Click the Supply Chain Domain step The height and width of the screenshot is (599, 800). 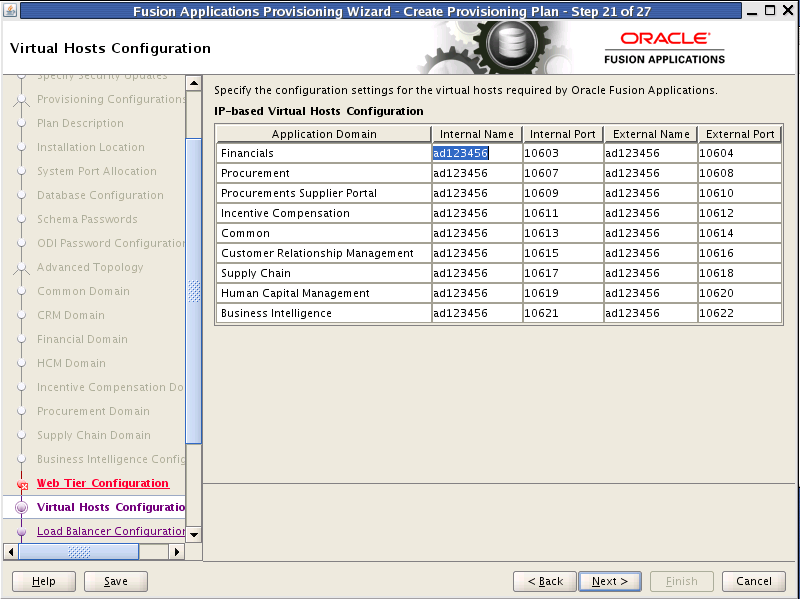click(x=94, y=435)
